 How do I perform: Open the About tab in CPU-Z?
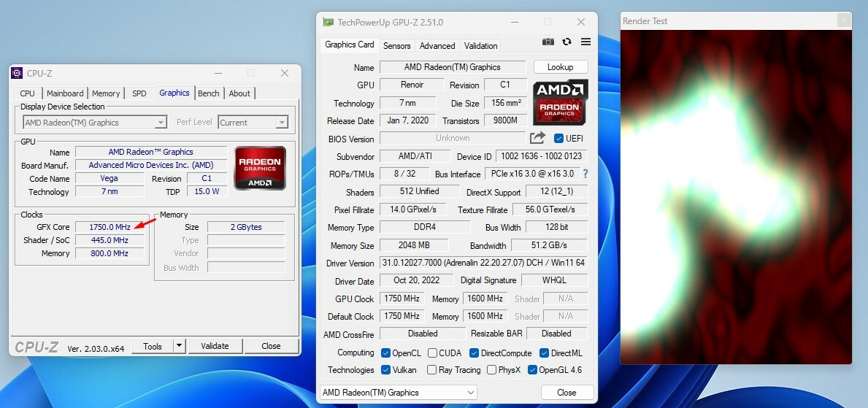pos(239,93)
